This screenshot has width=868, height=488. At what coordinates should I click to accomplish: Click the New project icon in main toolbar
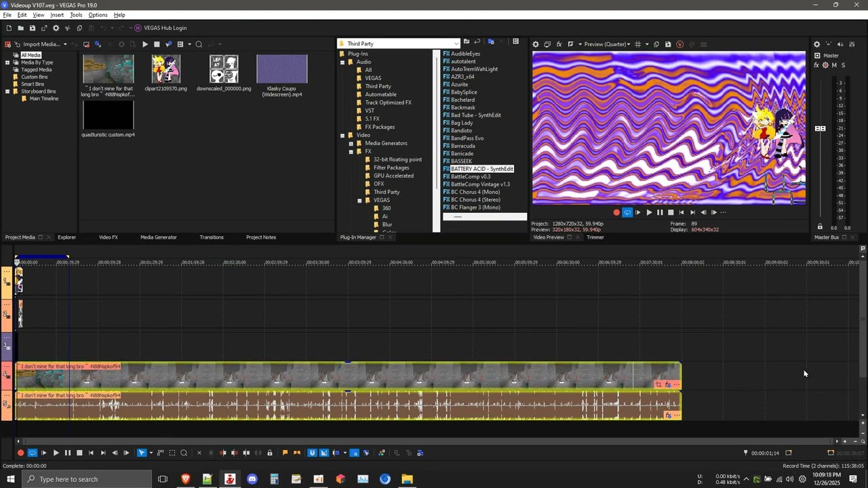[x=9, y=28]
